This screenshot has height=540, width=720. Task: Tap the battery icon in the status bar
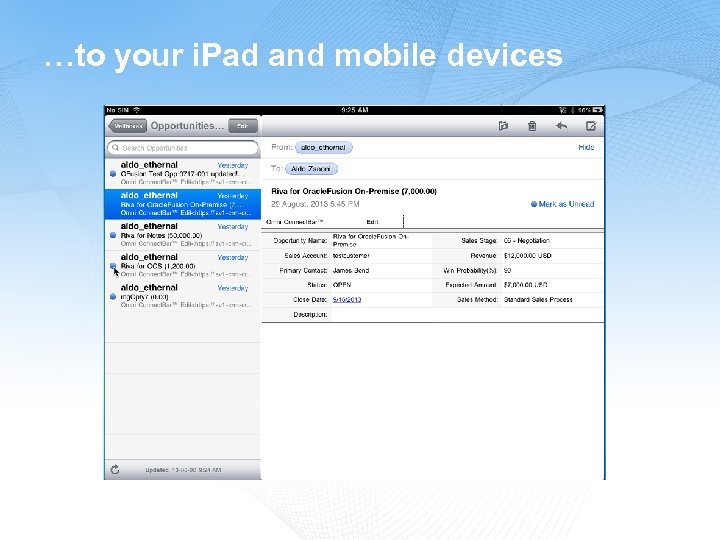597,110
